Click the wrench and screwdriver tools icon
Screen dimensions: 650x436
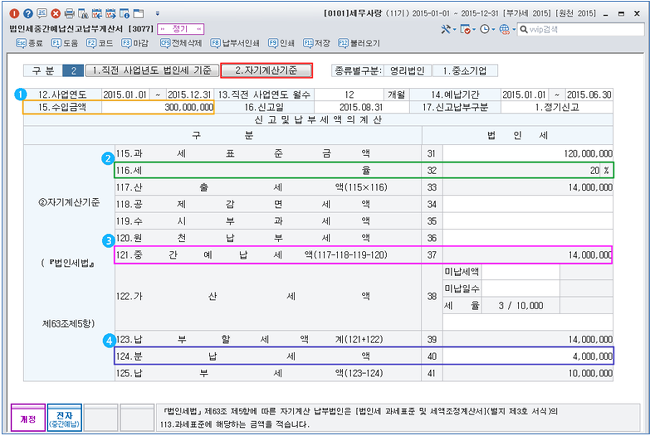(x=446, y=29)
